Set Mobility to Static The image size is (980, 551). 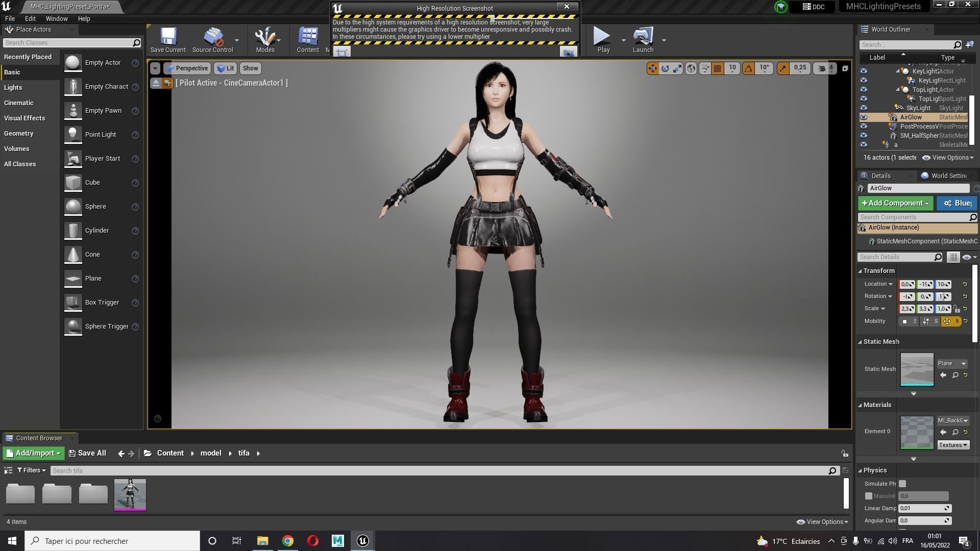tap(910, 321)
